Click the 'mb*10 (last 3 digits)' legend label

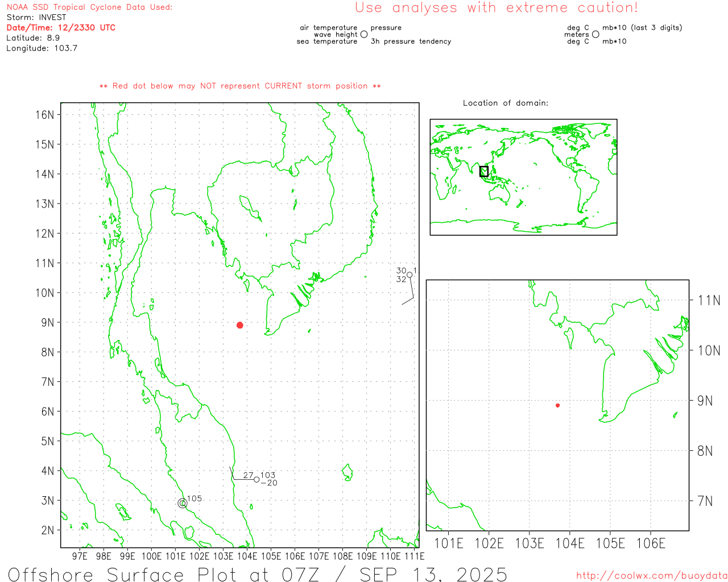coord(642,28)
